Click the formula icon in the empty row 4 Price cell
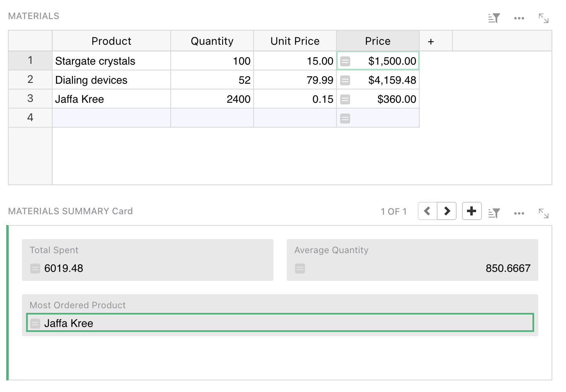Image resolution: width=566 pixels, height=392 pixels. point(345,118)
